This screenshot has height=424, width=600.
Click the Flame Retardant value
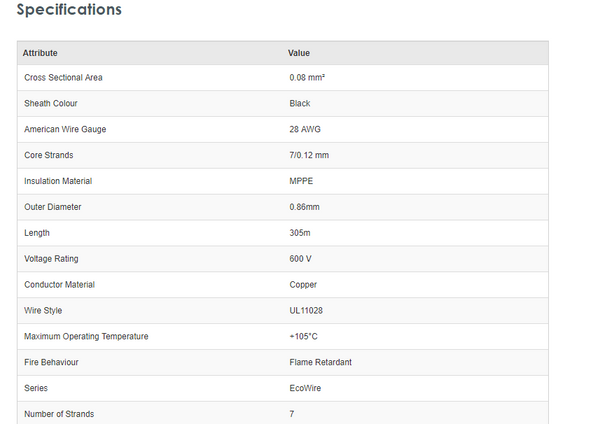coord(320,362)
